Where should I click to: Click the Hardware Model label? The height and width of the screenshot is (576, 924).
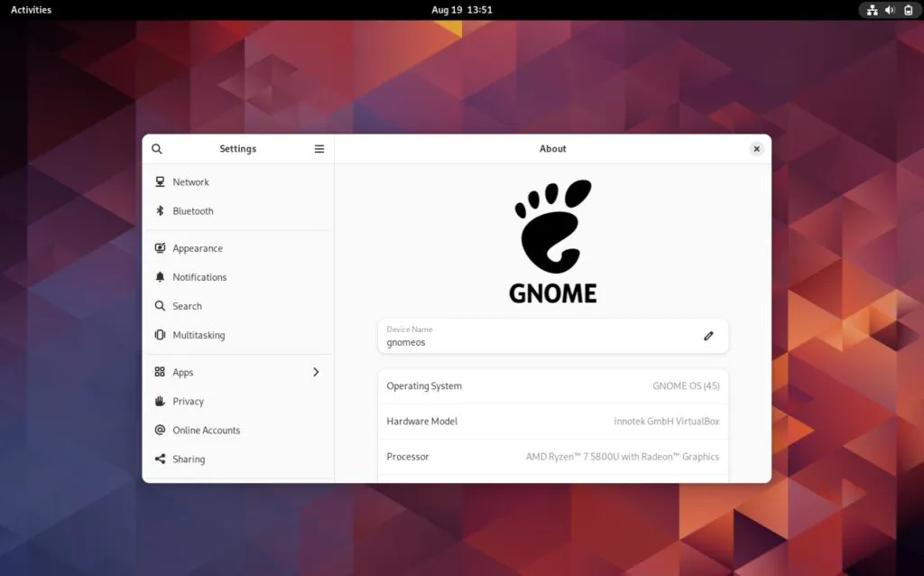(x=422, y=422)
